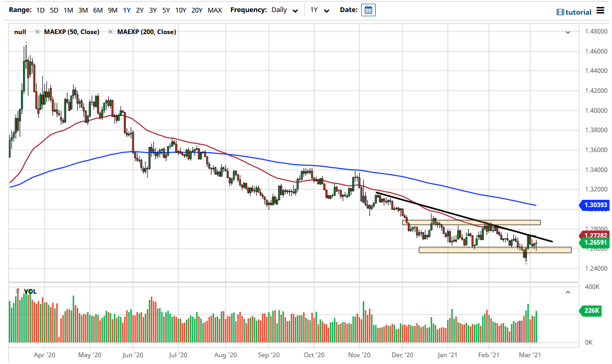Click the null legend label
612x364 pixels.
(20, 31)
